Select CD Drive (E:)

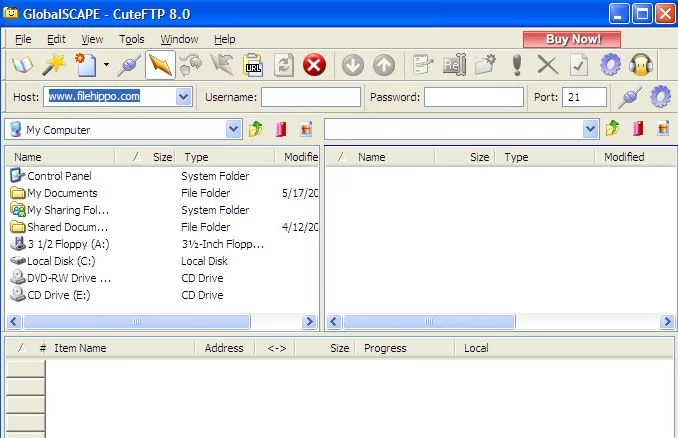pyautogui.click(x=50, y=295)
